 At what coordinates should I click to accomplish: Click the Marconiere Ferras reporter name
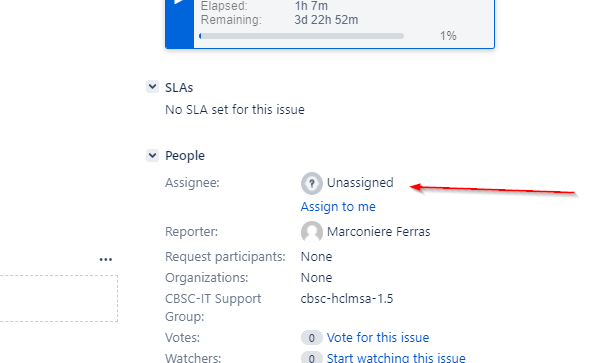tap(378, 232)
